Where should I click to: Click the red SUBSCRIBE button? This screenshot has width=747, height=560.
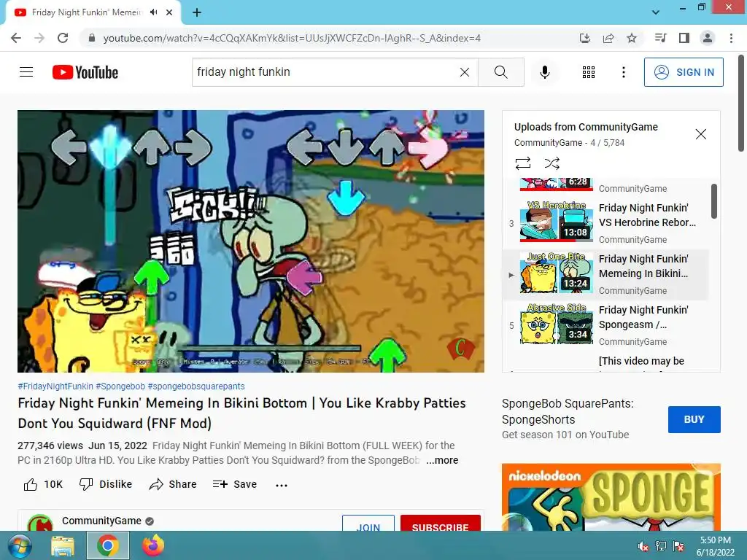tap(440, 524)
